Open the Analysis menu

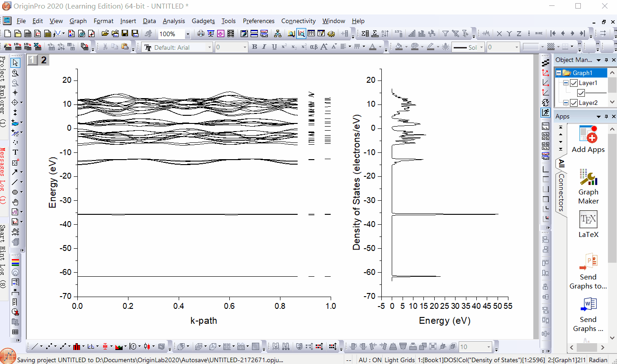point(174,21)
